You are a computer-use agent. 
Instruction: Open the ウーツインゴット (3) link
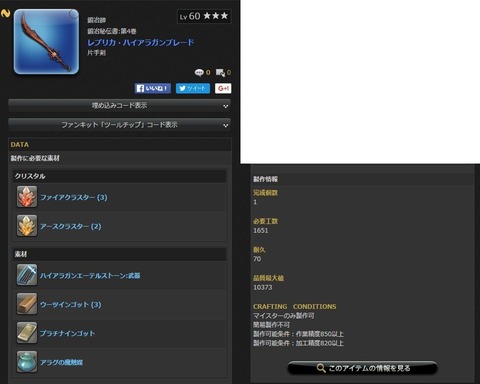pos(71,305)
